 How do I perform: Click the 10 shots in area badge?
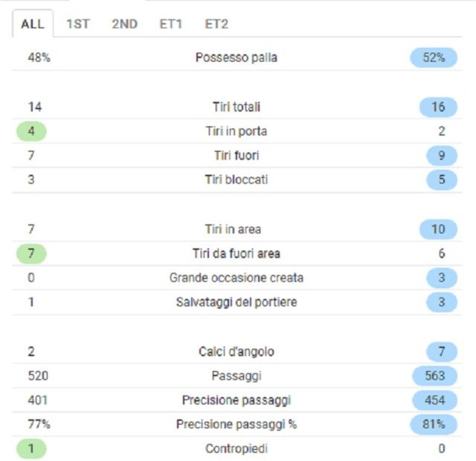click(x=438, y=229)
